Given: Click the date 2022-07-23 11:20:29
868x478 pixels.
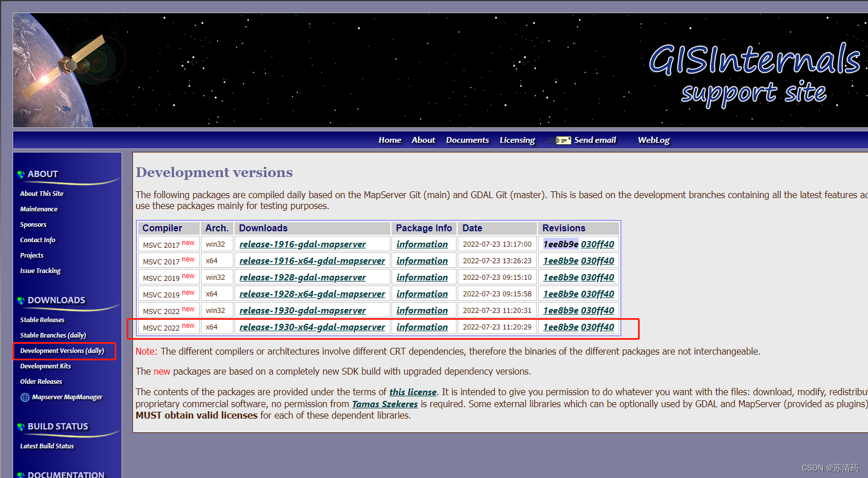Looking at the screenshot, I should tap(497, 327).
